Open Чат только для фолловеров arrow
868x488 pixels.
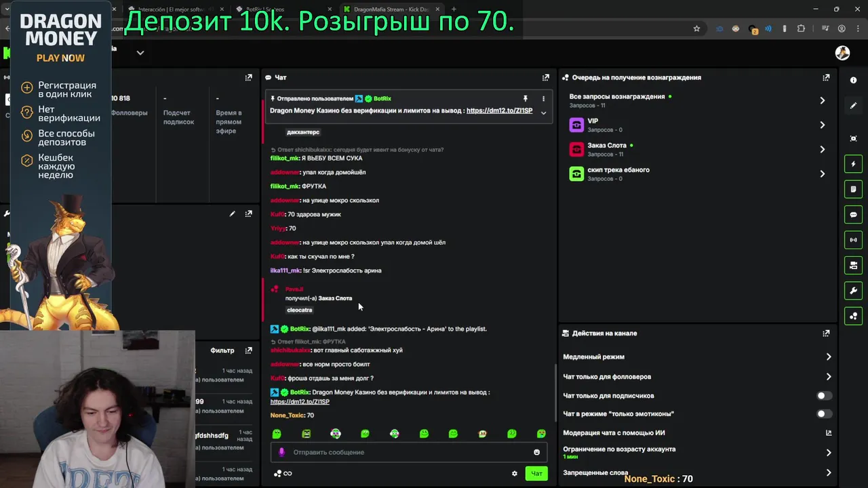pyautogui.click(x=828, y=377)
